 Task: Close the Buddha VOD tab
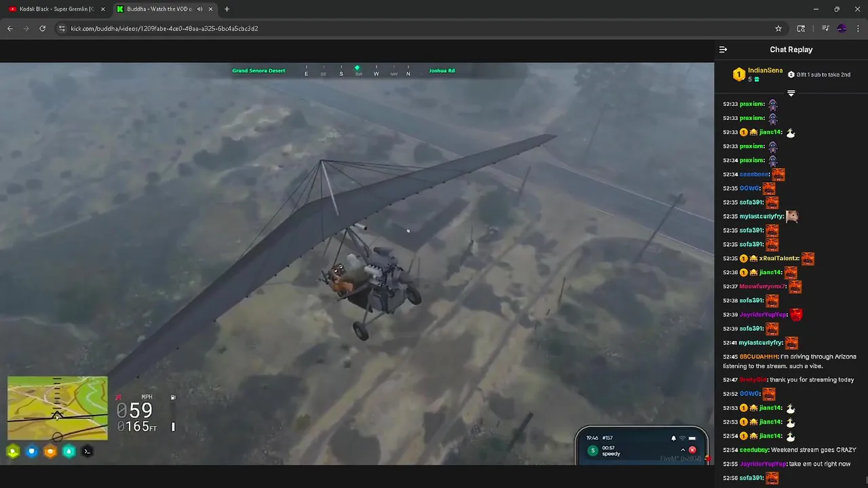tap(210, 9)
